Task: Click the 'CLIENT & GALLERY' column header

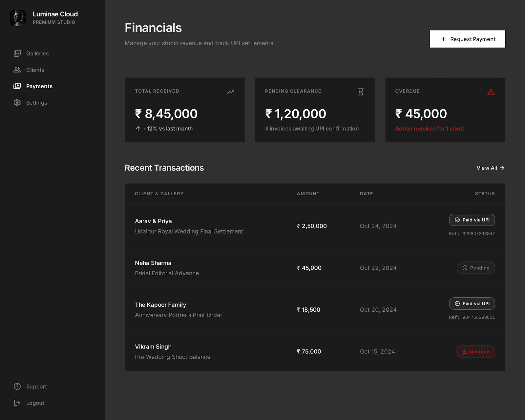Action: coord(159,194)
